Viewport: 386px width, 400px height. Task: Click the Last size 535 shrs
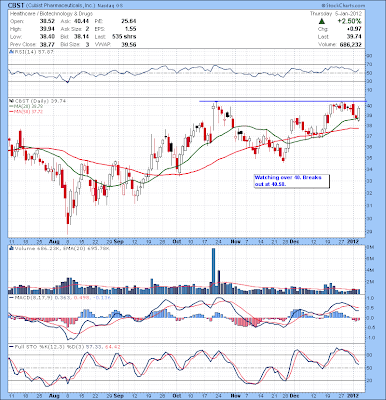pos(124,37)
